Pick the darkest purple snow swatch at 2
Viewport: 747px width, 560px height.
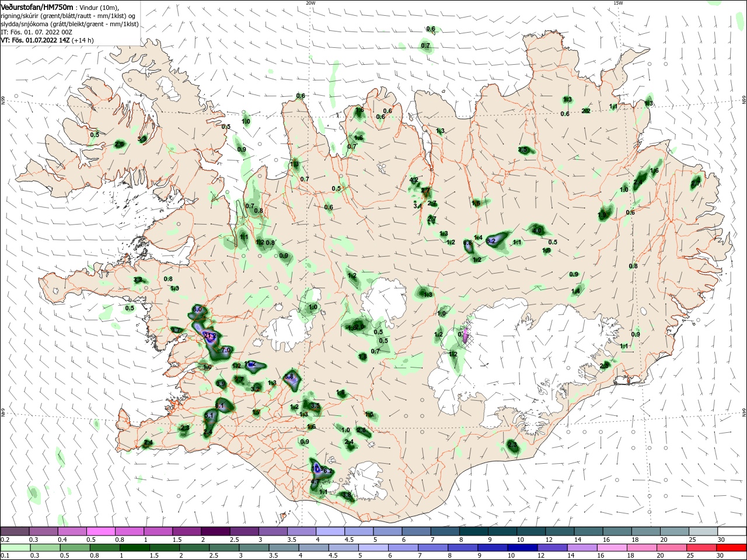click(x=215, y=531)
